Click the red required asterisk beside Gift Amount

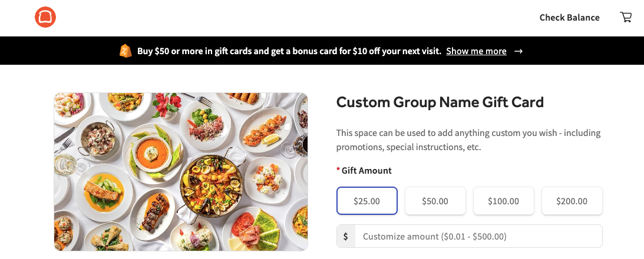[338, 171]
